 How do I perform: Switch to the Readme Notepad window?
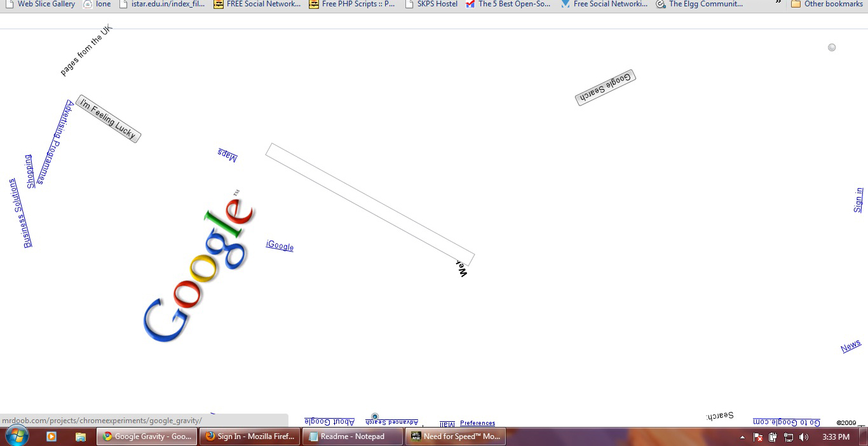tap(353, 436)
